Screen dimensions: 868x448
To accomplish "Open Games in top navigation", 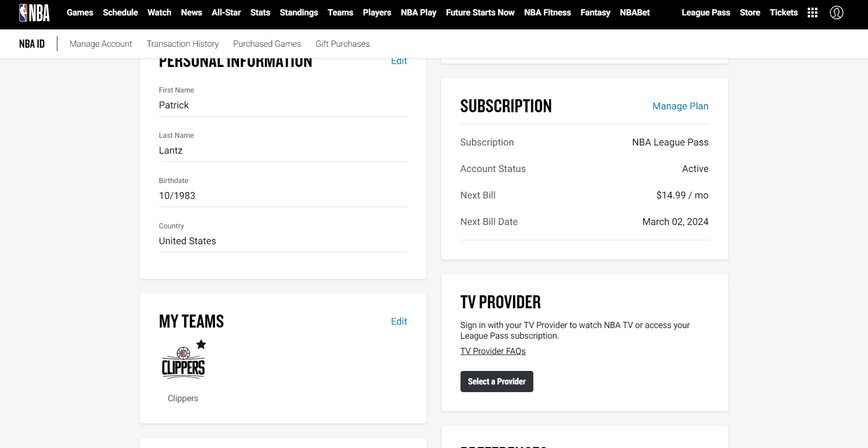I will click(x=80, y=13).
